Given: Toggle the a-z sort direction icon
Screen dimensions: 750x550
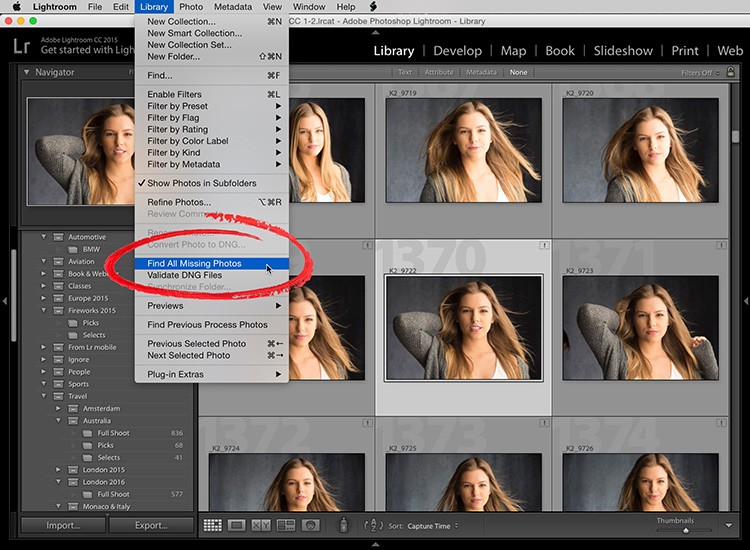Looking at the screenshot, I should (x=374, y=525).
